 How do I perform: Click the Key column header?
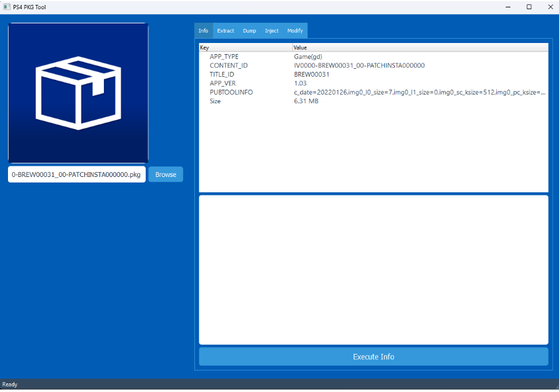pos(245,47)
